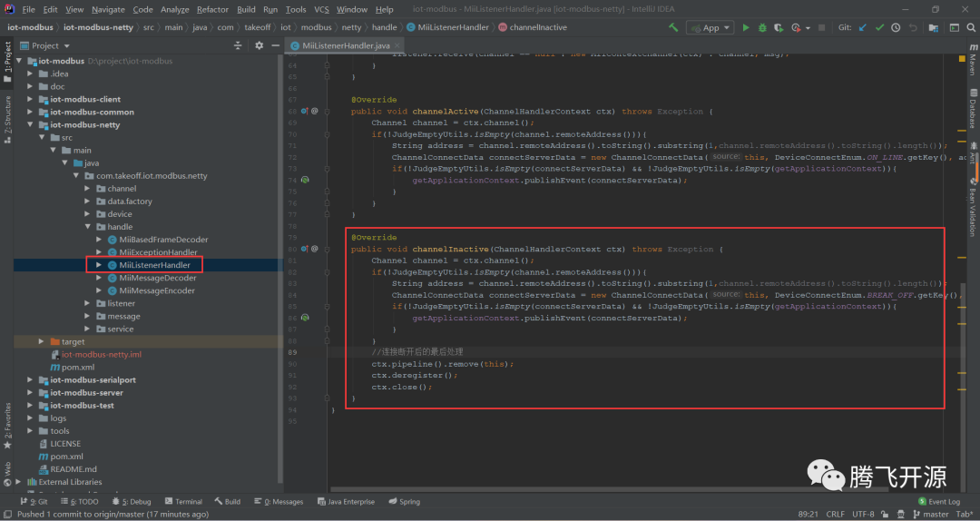This screenshot has width=980, height=521.
Task: Open the App run configuration dropdown
Action: [710, 27]
